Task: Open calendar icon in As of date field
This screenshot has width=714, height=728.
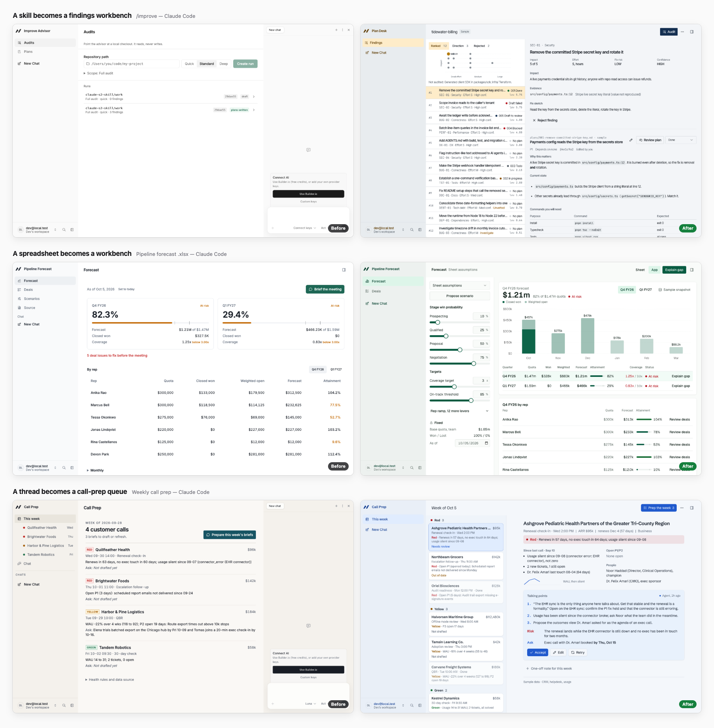Action: pos(486,443)
